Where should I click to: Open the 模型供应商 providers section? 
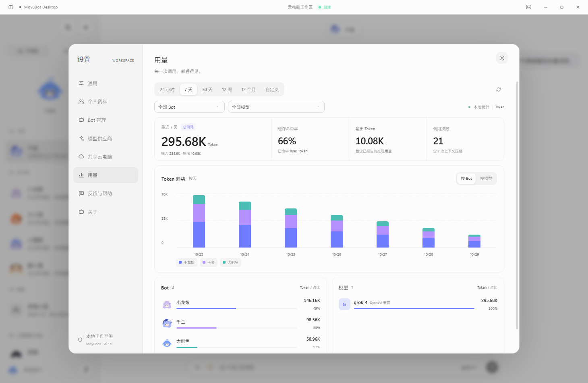[106, 138]
